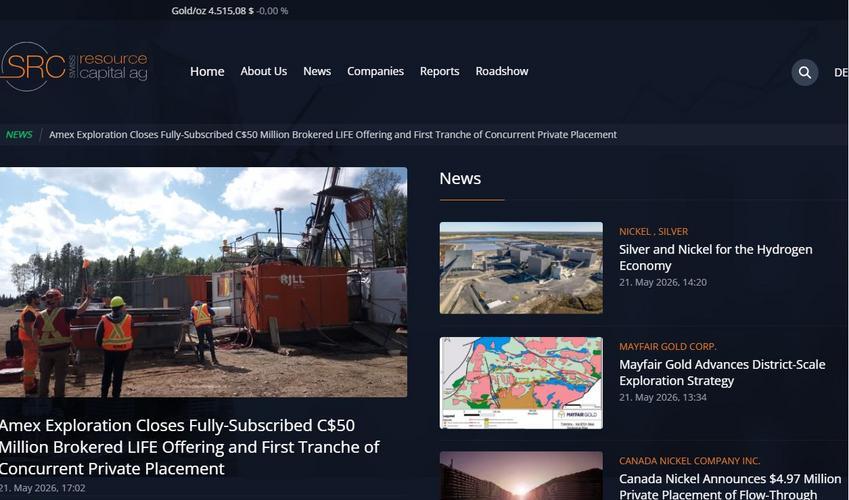
Task: Click the date 21. May 2026, 14:20
Action: 663,282
